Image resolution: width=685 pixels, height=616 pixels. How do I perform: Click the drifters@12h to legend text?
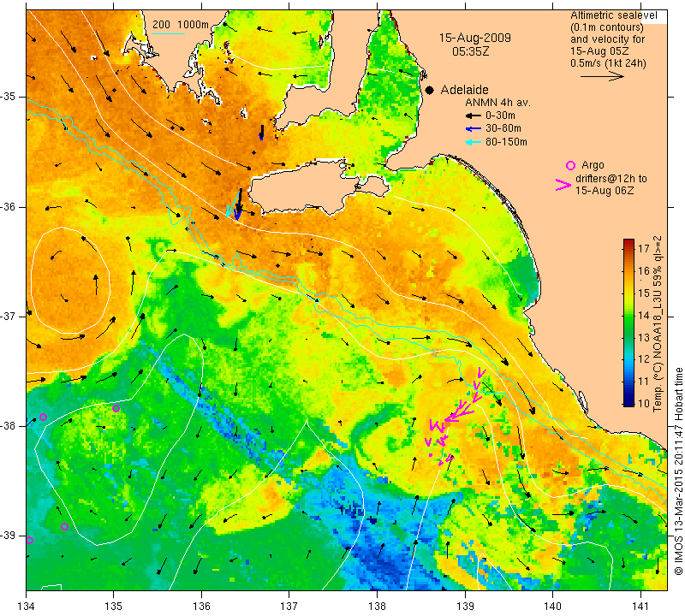point(611,179)
